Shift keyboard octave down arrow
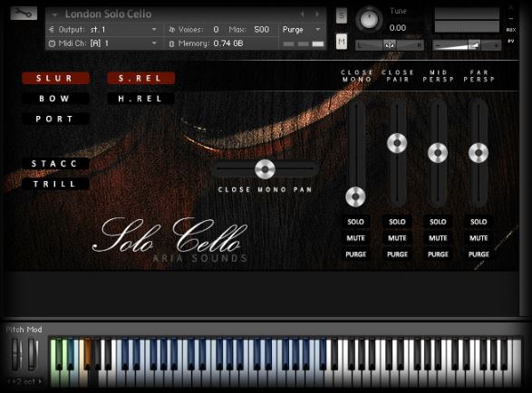Viewport: 532px width, 393px height. pos(9,381)
